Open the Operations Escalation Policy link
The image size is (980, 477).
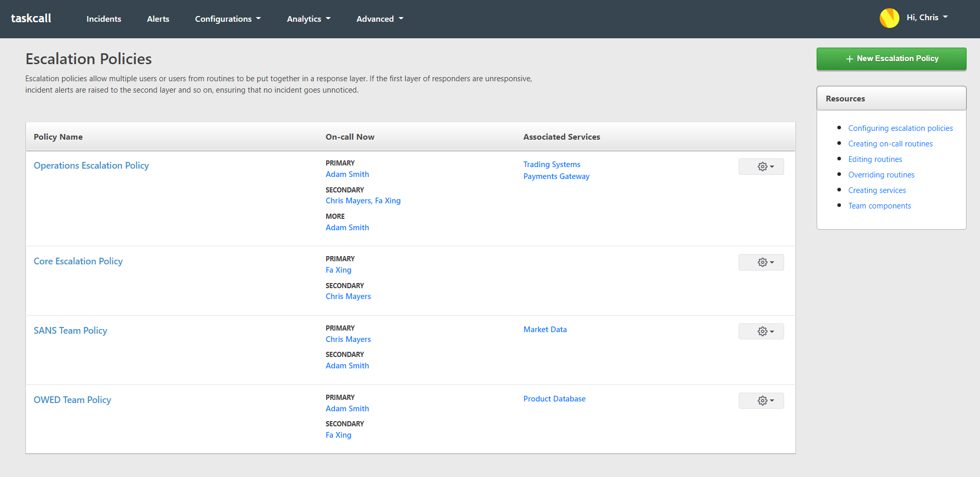91,166
